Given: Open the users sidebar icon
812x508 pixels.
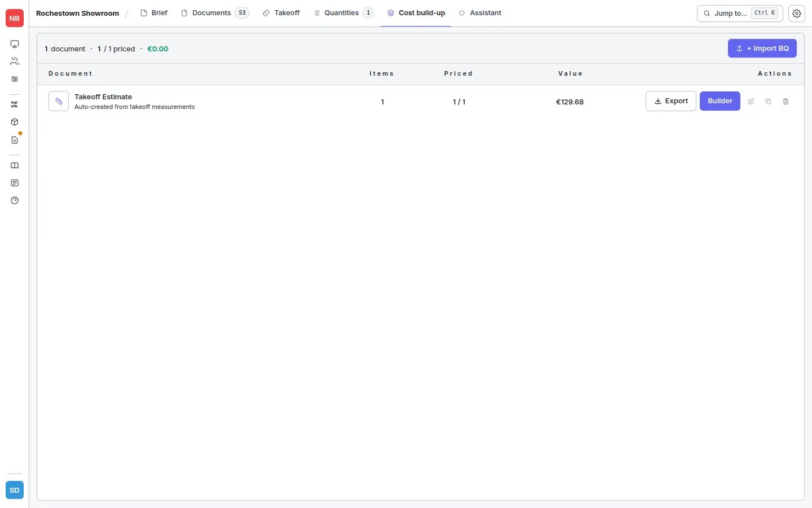Looking at the screenshot, I should click(15, 62).
